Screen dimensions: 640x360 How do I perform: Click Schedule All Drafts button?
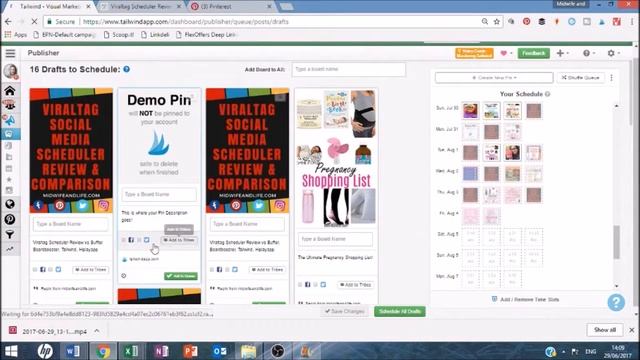(400, 311)
